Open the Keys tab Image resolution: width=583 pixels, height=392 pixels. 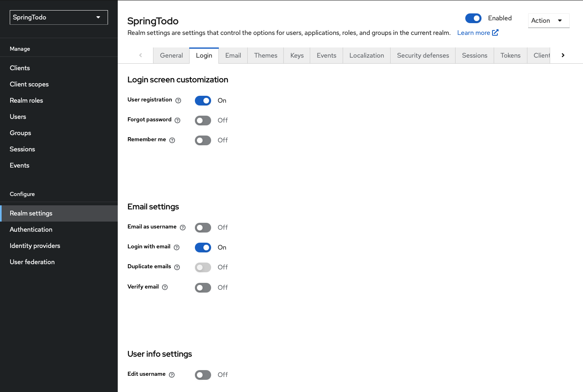297,56
